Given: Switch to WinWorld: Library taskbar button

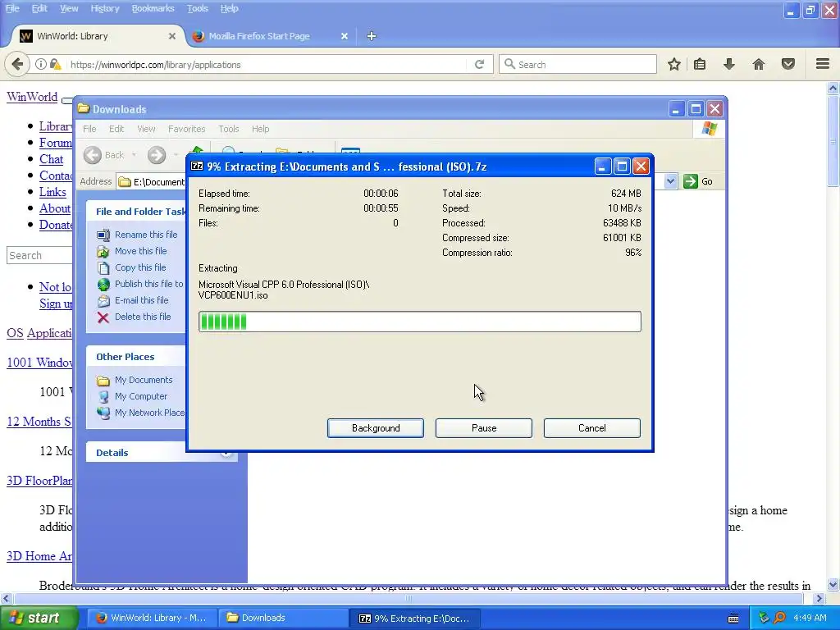Looking at the screenshot, I should click(x=152, y=618).
